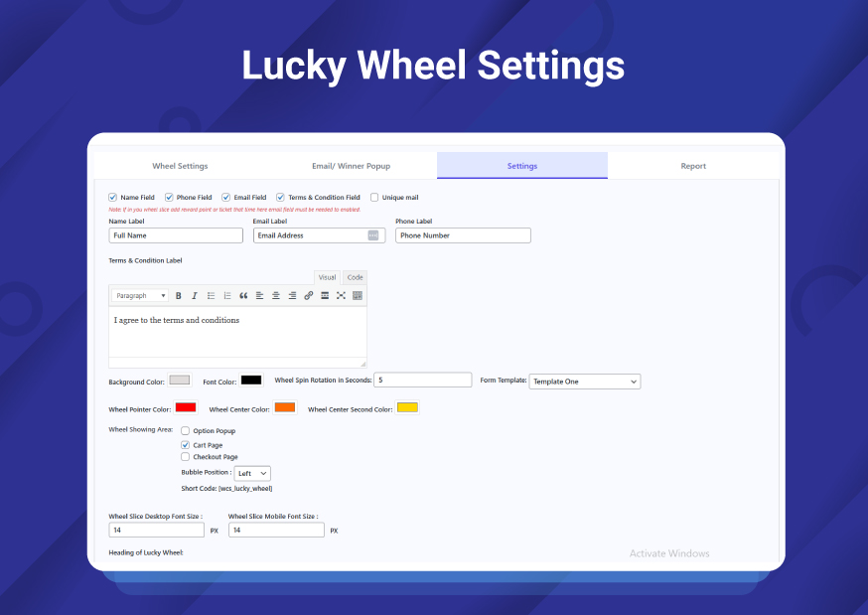
Task: Insert a bulleted list in the editor
Action: click(x=211, y=296)
